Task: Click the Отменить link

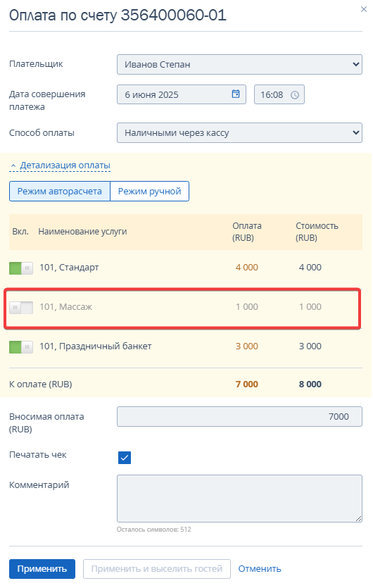Action: (x=260, y=569)
